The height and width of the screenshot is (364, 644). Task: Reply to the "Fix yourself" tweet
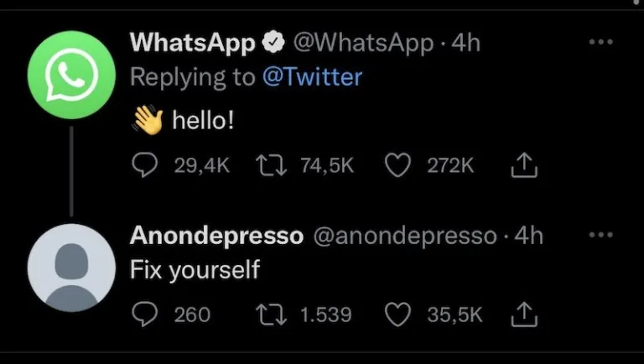(145, 315)
